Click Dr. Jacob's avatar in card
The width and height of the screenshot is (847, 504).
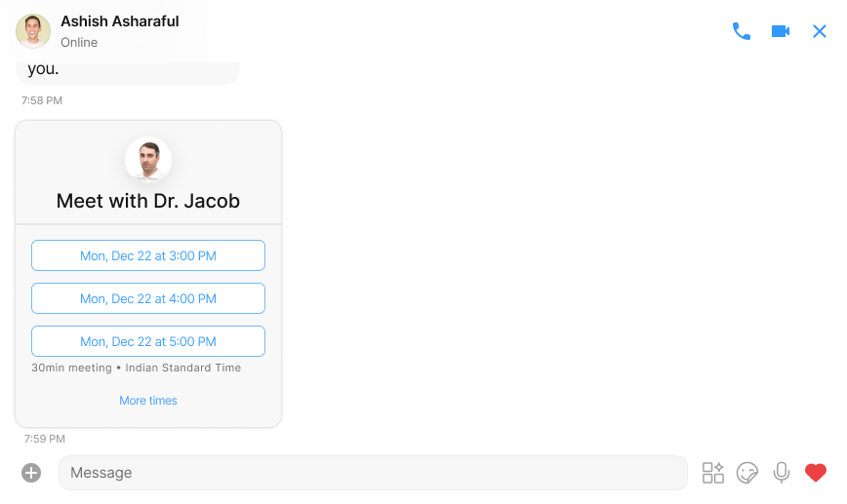point(148,160)
